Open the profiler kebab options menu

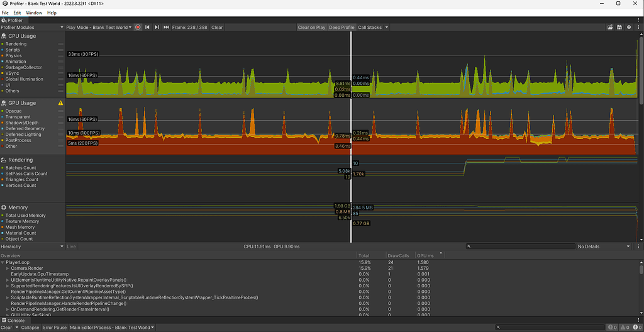(637, 28)
